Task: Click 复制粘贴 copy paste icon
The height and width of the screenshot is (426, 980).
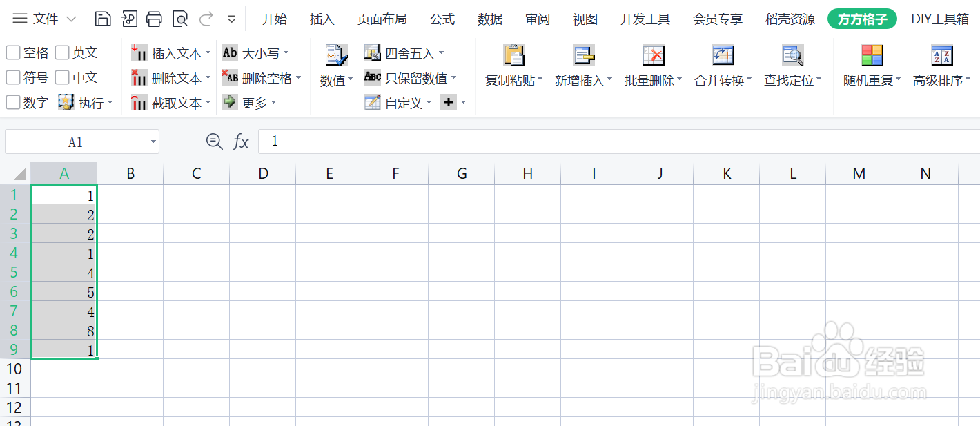Action: click(514, 55)
